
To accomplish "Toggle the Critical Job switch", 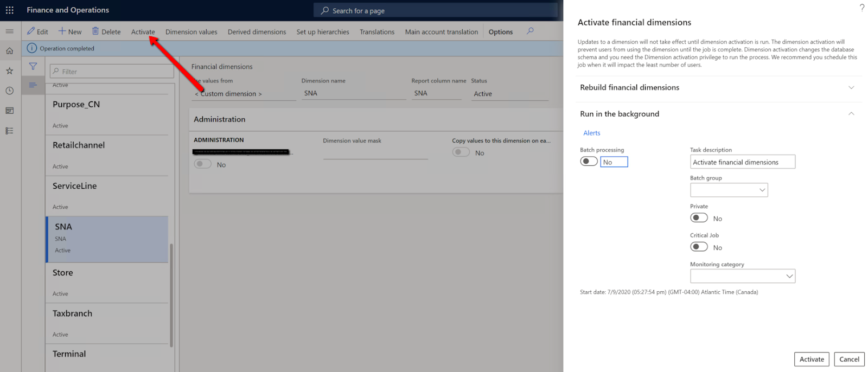I will click(699, 247).
